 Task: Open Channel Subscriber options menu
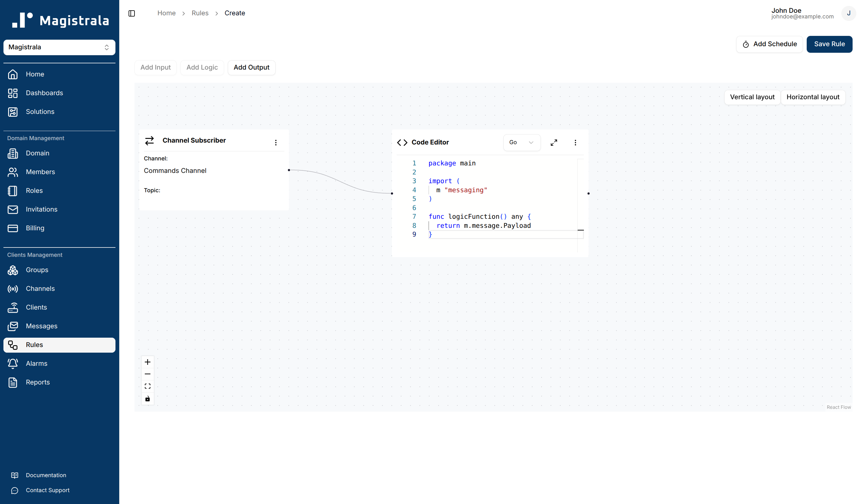276,143
